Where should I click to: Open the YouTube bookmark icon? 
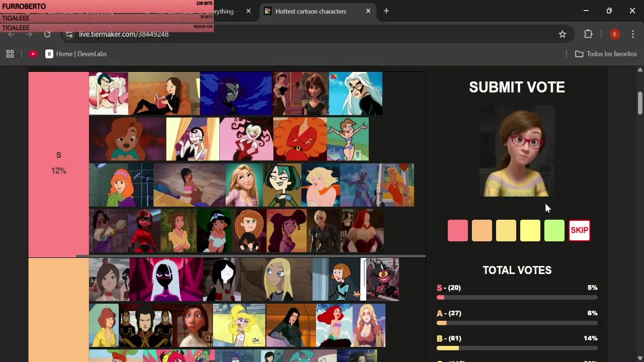(x=33, y=54)
